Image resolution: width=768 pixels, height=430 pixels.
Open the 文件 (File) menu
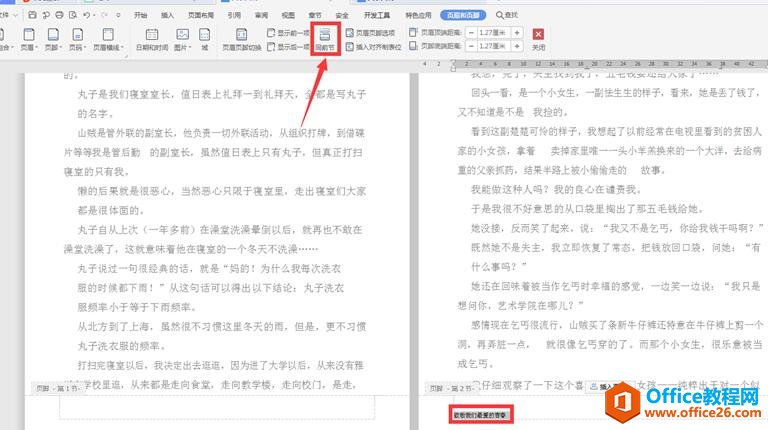pyautogui.click(x=7, y=15)
